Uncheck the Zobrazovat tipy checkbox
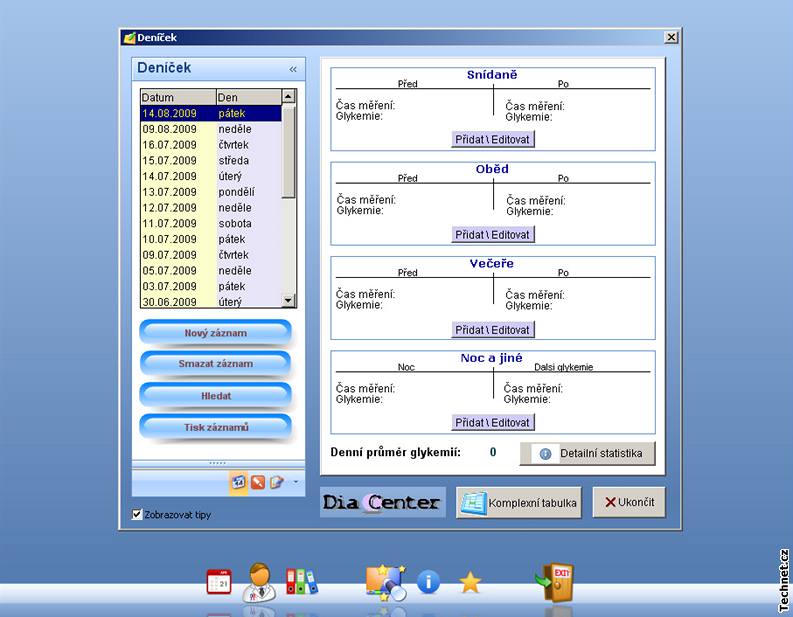This screenshot has height=617, width=793. click(137, 515)
